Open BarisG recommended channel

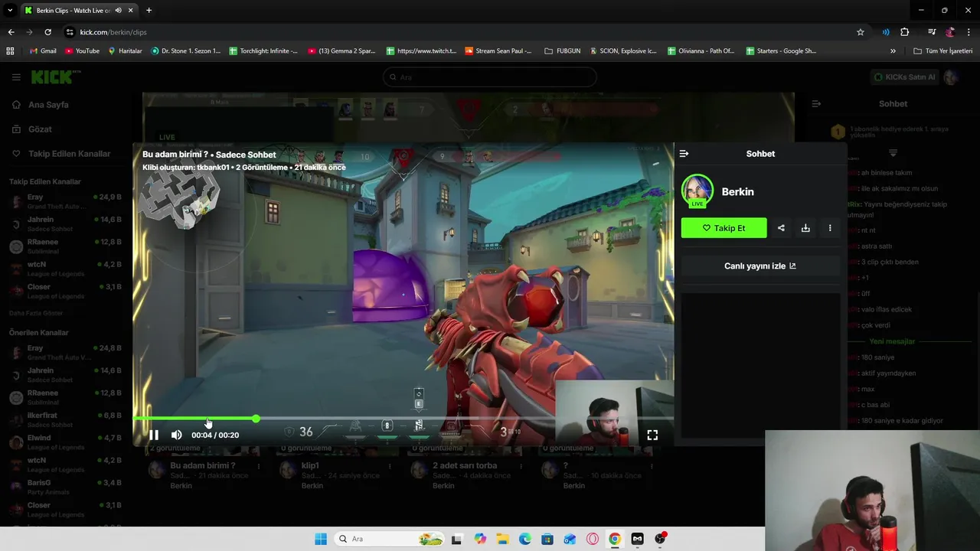[x=65, y=487]
